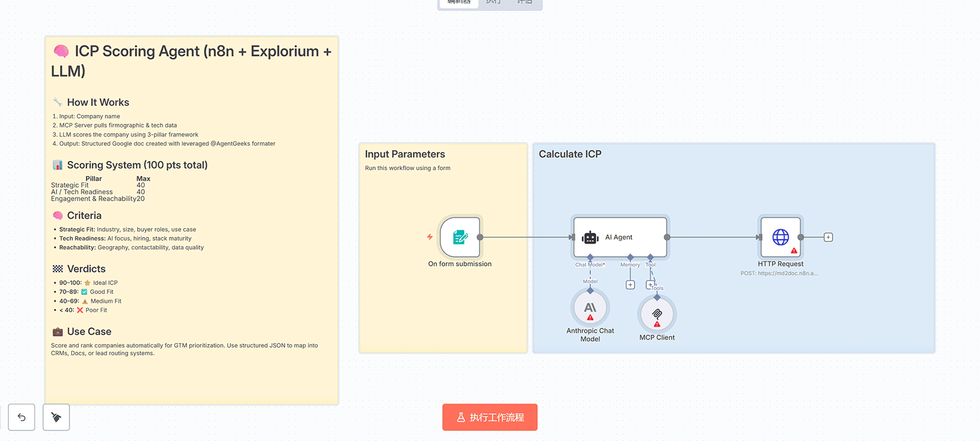
Task: Open the MCP Client tool node
Action: click(657, 314)
